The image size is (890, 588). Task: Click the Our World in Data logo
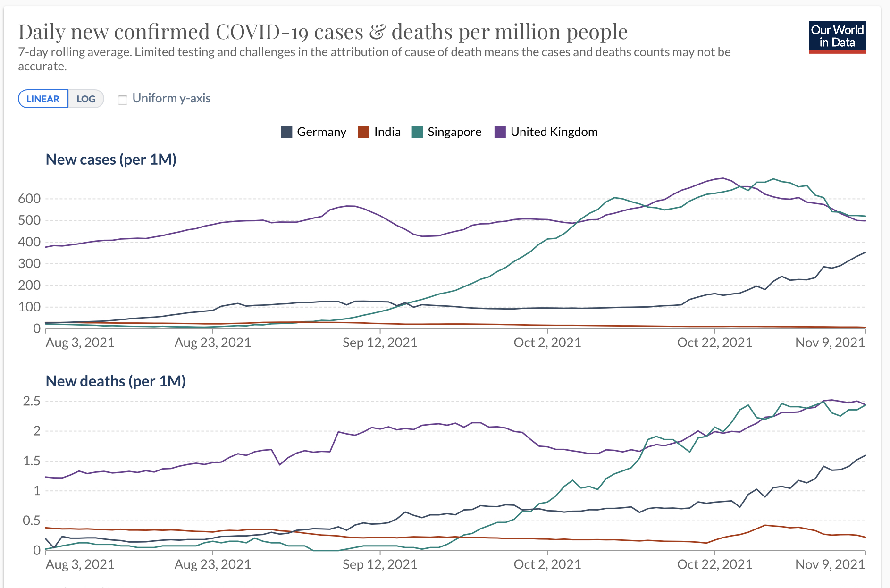[837, 37]
